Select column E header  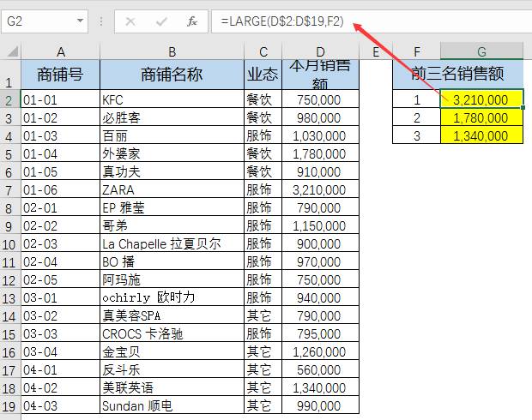pos(376,51)
